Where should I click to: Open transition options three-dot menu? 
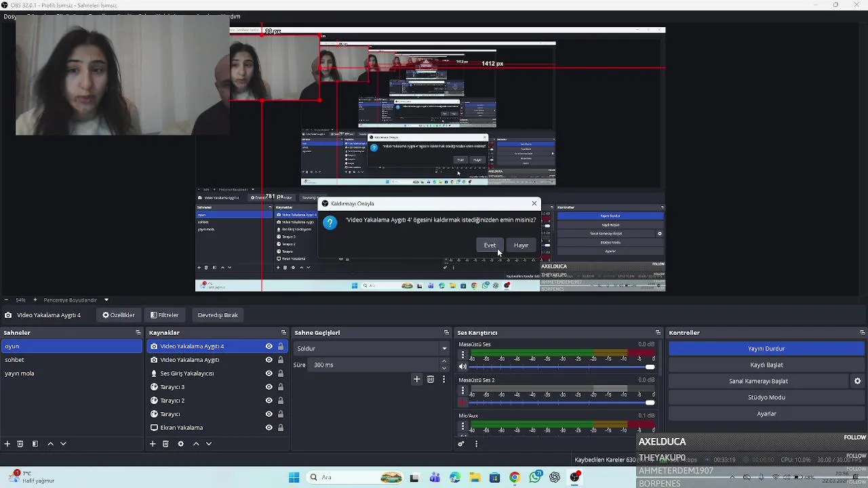(x=443, y=380)
